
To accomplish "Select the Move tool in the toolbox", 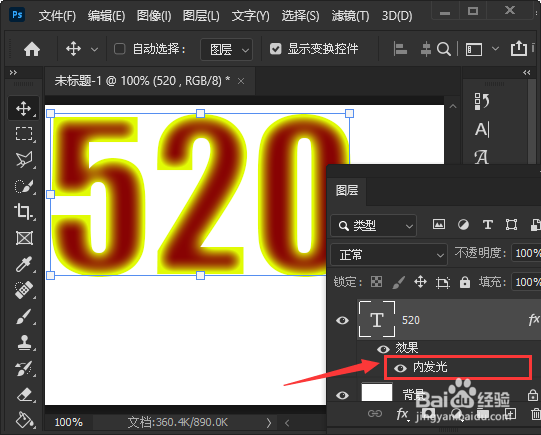I will (x=23, y=108).
